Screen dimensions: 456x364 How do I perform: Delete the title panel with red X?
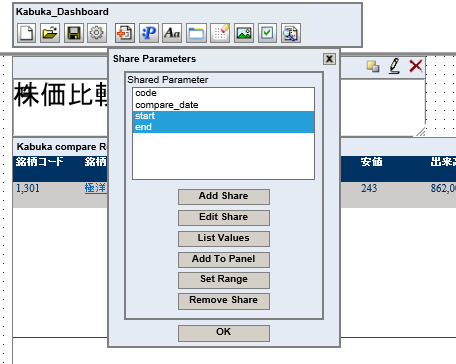pyautogui.click(x=416, y=66)
